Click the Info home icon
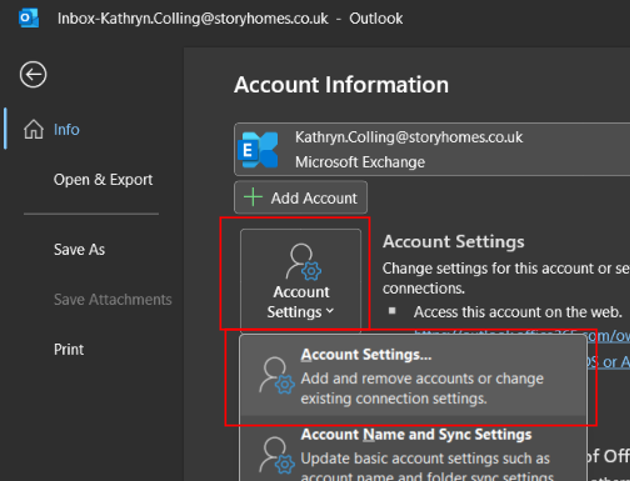This screenshot has width=630, height=481. pyautogui.click(x=34, y=129)
